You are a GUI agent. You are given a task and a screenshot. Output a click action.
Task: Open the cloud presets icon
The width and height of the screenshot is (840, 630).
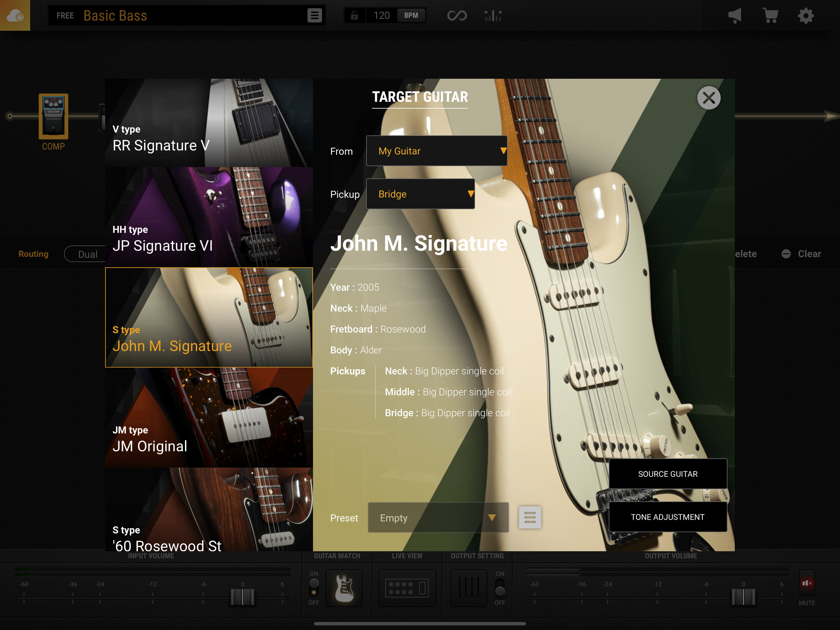point(15,15)
